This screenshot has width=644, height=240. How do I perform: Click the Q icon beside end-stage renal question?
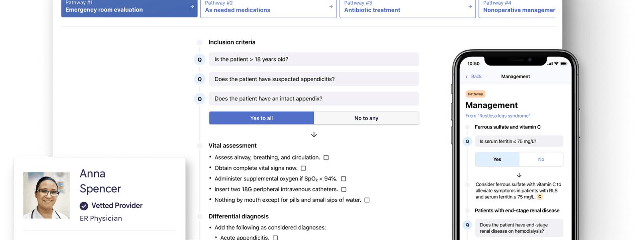(467, 225)
